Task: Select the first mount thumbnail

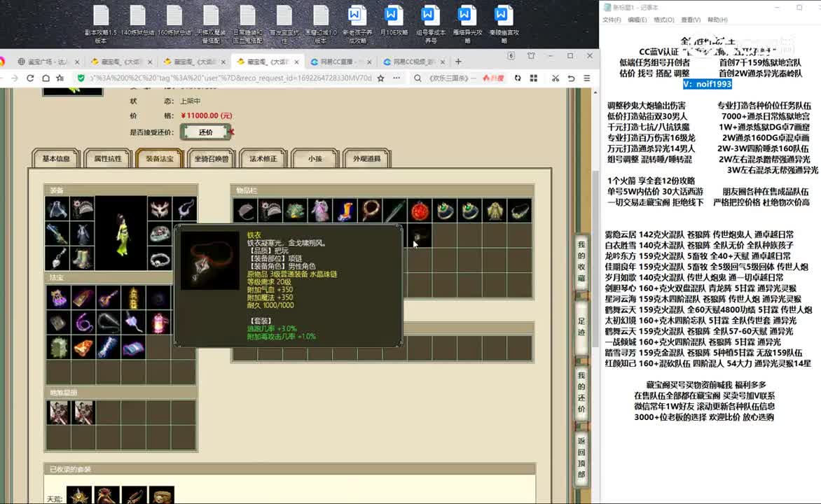Action: pos(58,412)
